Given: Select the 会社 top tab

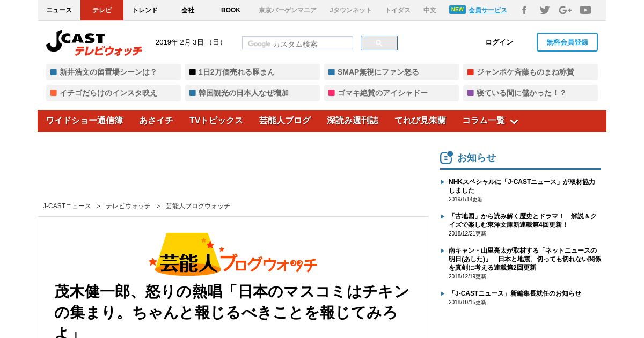Looking at the screenshot, I should click(188, 10).
